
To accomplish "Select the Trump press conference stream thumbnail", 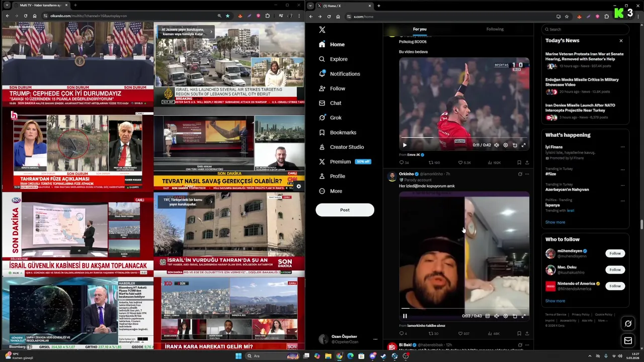I will click(77, 64).
